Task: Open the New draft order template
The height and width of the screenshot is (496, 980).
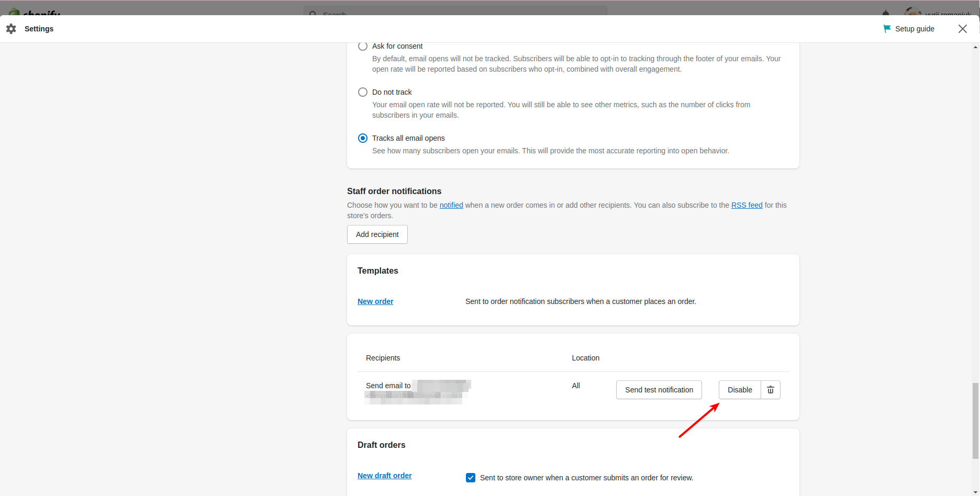Action: pyautogui.click(x=384, y=476)
